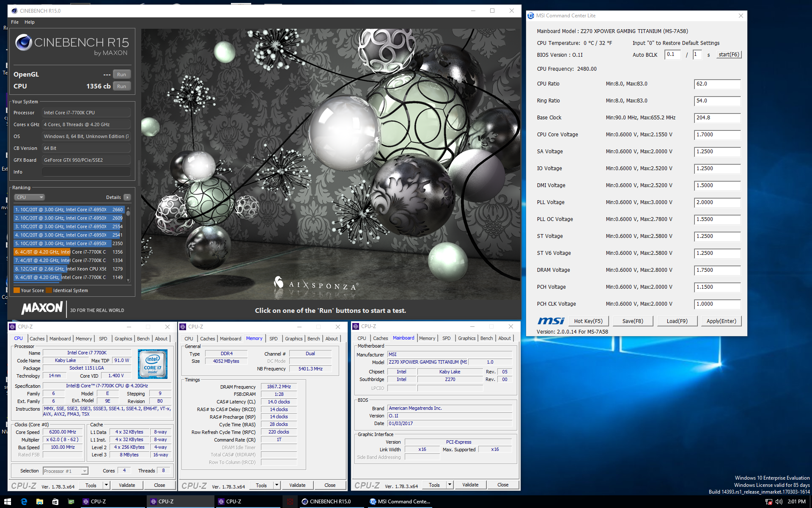
Task: Edit the CPU Ratio value field
Action: (x=717, y=84)
